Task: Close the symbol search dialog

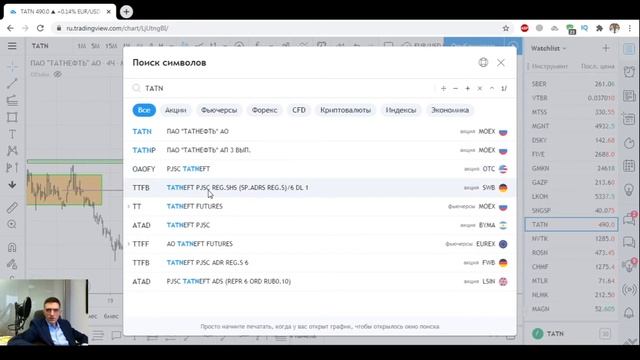Action: 501,62
